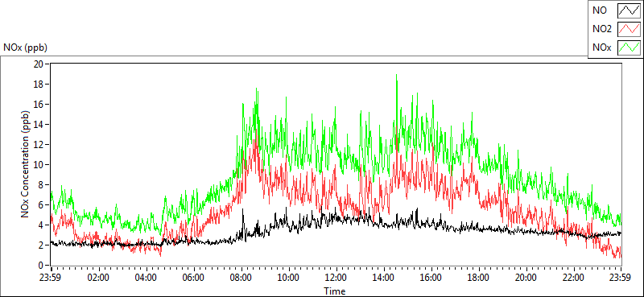Click the NOx peak near 14:30
Viewport: 644px width, 297px height.
[x=396, y=75]
